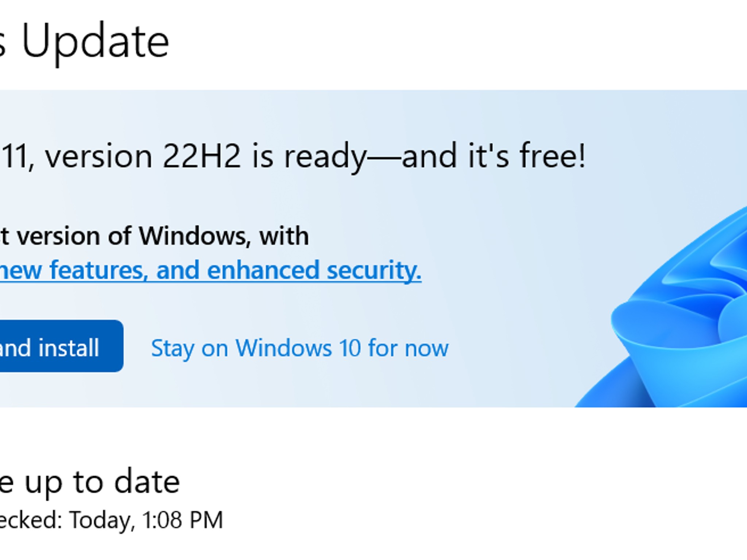Click the number "11" in the headline

click(16, 156)
